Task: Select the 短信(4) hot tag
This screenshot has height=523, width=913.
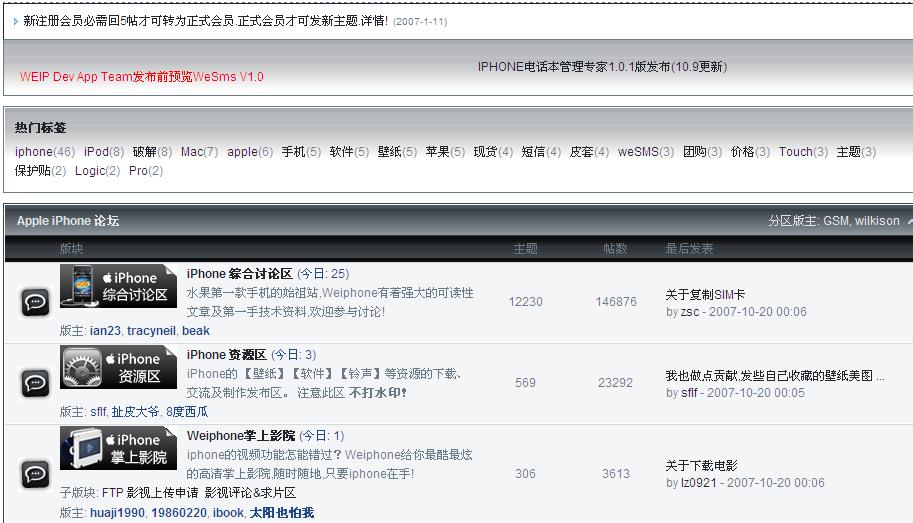Action: pyautogui.click(x=541, y=151)
